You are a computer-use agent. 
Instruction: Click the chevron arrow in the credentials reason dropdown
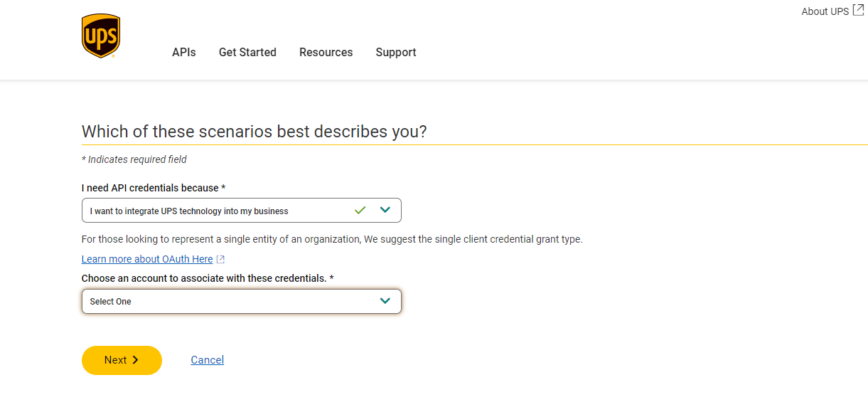[x=385, y=210]
